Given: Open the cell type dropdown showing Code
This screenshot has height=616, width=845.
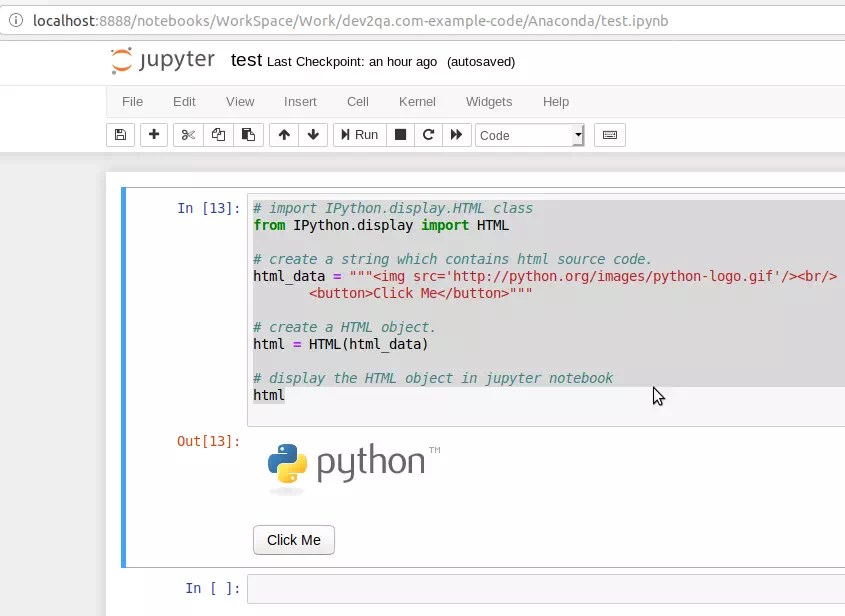Looking at the screenshot, I should [528, 134].
